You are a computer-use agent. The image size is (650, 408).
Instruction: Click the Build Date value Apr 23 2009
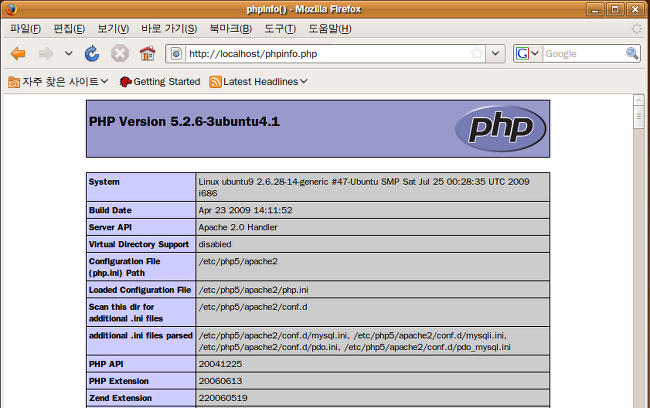pos(245,210)
